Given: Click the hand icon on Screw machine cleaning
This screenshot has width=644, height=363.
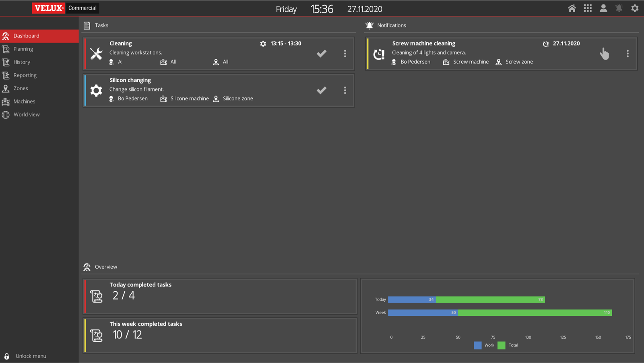Looking at the screenshot, I should (604, 54).
